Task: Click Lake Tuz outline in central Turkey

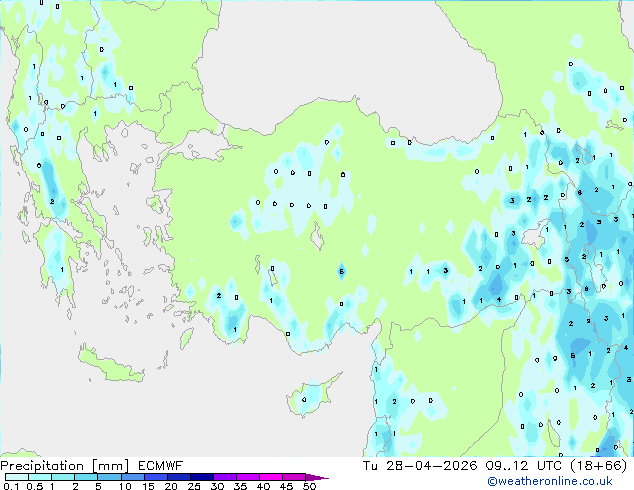Action: [x=317, y=236]
